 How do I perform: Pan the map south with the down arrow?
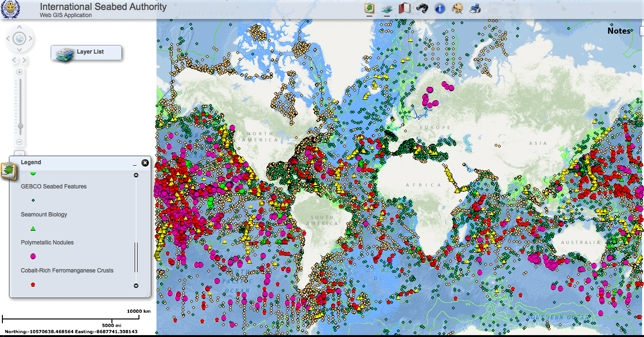19,49
